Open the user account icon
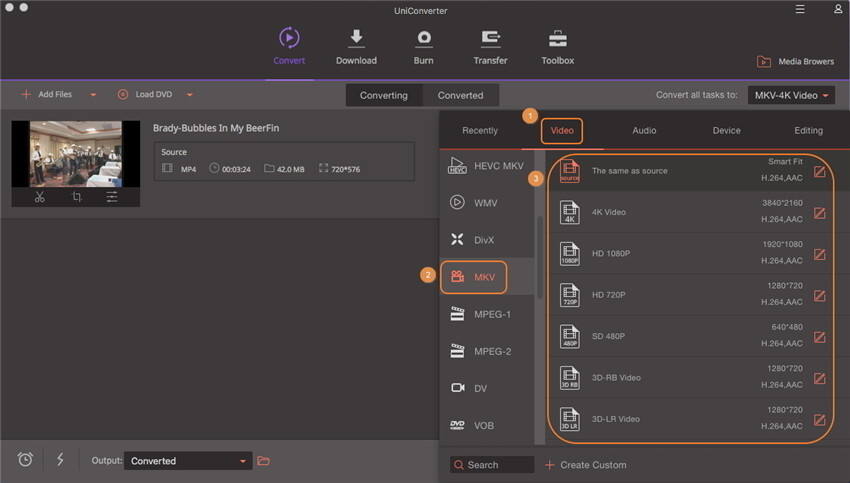Image resolution: width=850 pixels, height=483 pixels. pos(838,9)
